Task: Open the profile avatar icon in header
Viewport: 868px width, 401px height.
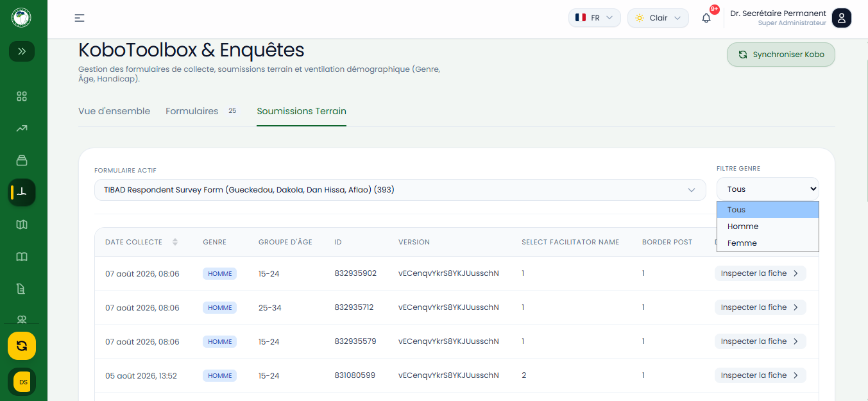Action: (x=842, y=18)
